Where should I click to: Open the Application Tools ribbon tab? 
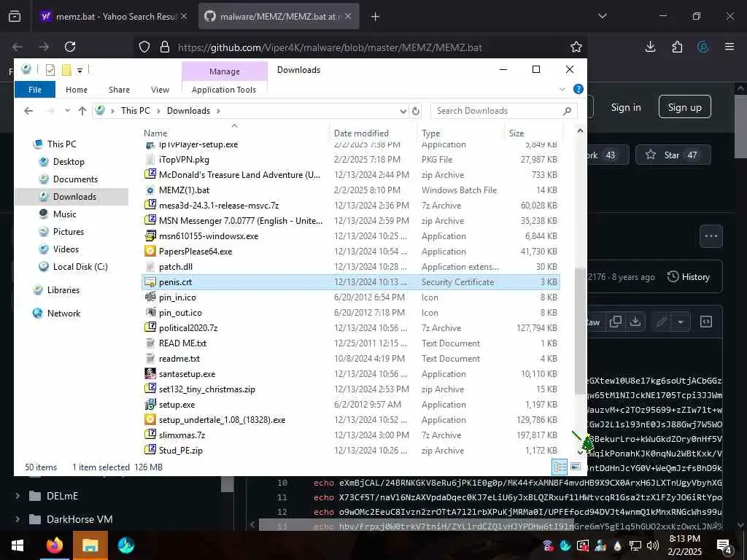tap(224, 90)
